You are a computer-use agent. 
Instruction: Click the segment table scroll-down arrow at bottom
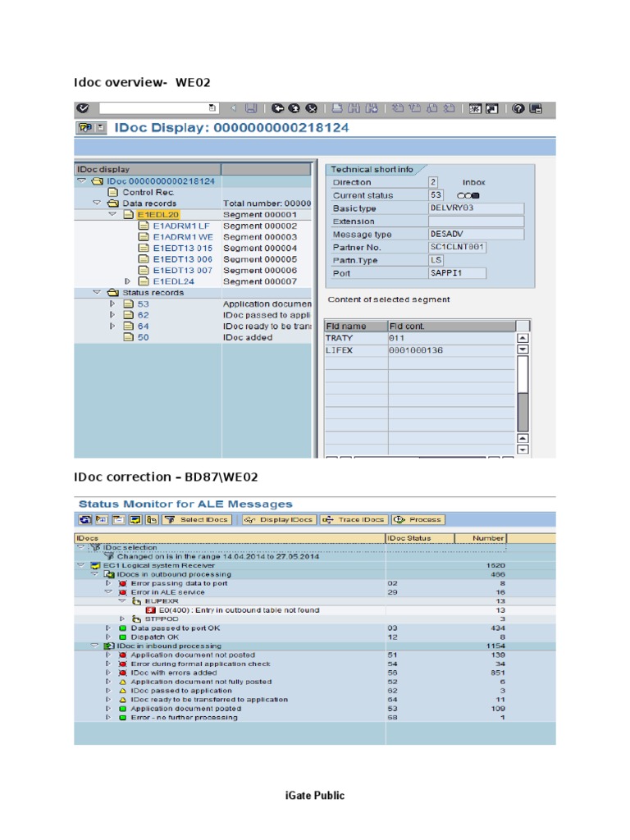tap(523, 450)
